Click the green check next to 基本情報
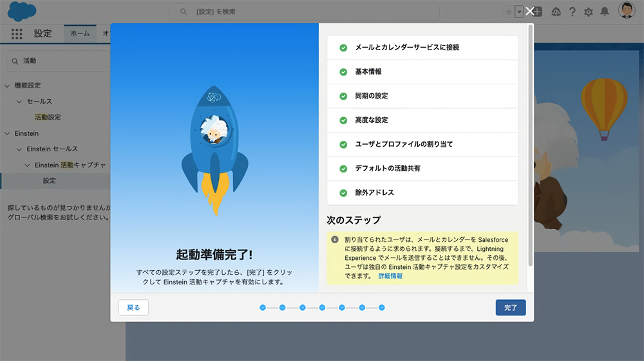Viewport: 644px width, 361px height. click(x=343, y=72)
